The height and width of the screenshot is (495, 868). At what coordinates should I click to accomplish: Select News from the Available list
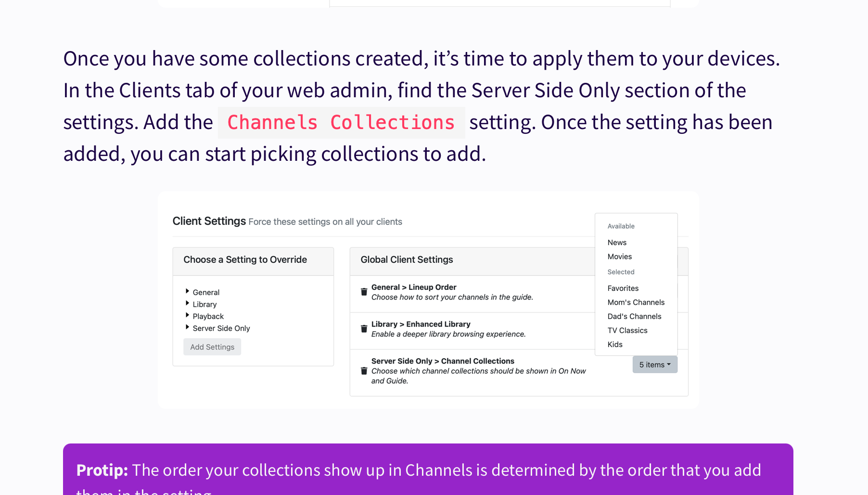617,243
